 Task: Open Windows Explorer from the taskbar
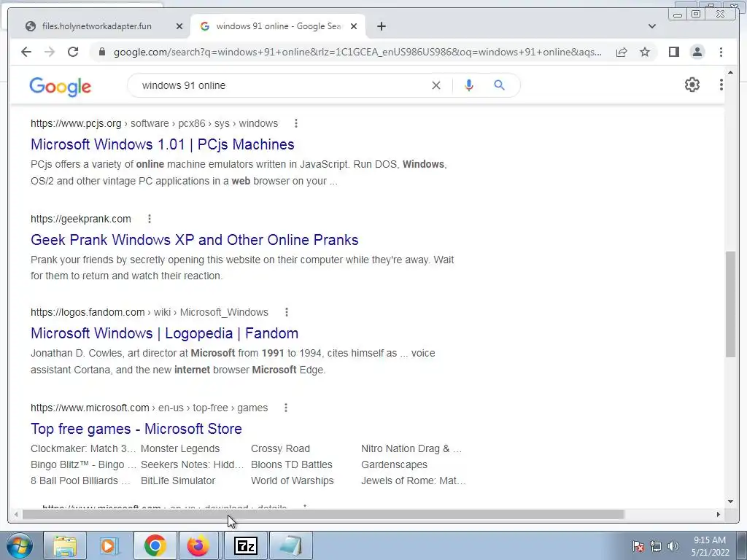pyautogui.click(x=65, y=545)
